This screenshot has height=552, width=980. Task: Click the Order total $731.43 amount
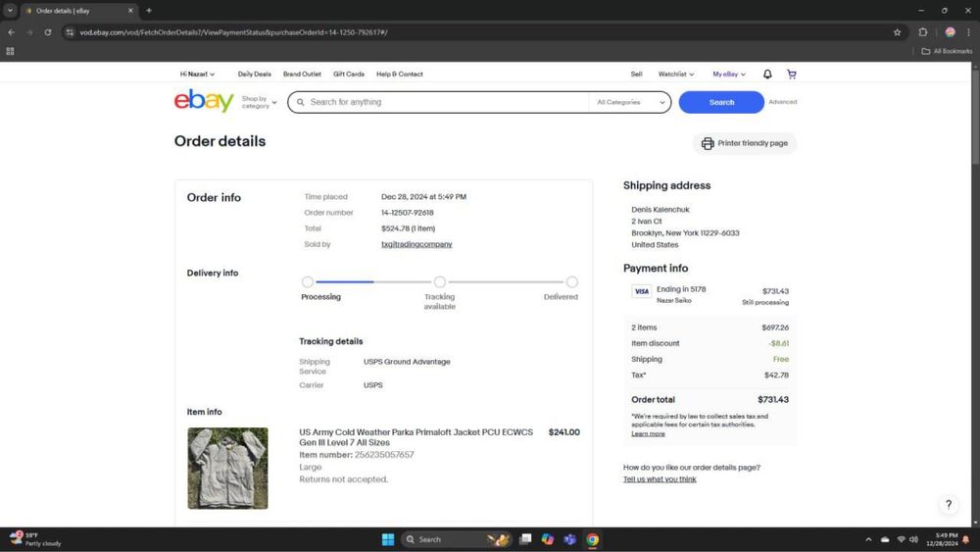tap(773, 399)
